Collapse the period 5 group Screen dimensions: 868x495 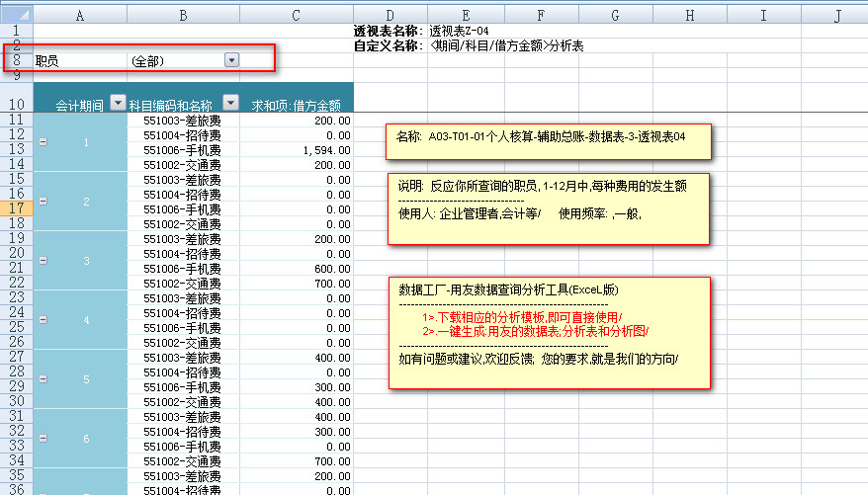coord(42,379)
